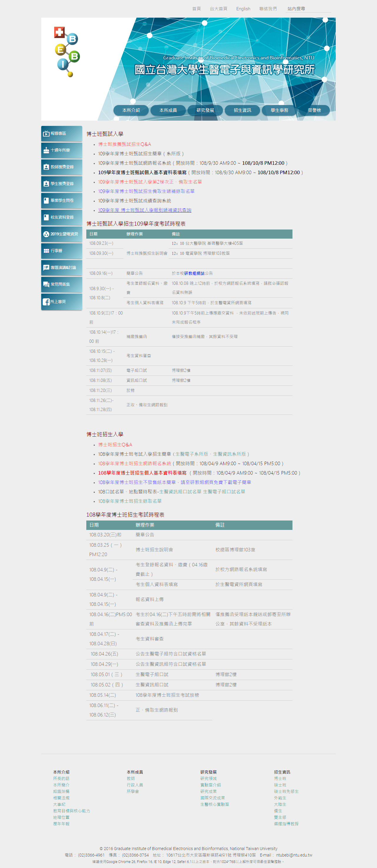This screenshot has height=868, width=377.
Task: Open 博士班招生Q&A link
Action: click(x=115, y=445)
